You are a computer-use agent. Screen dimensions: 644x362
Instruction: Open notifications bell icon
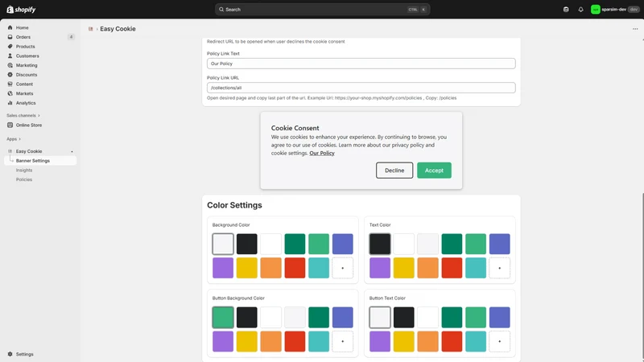[x=580, y=10]
